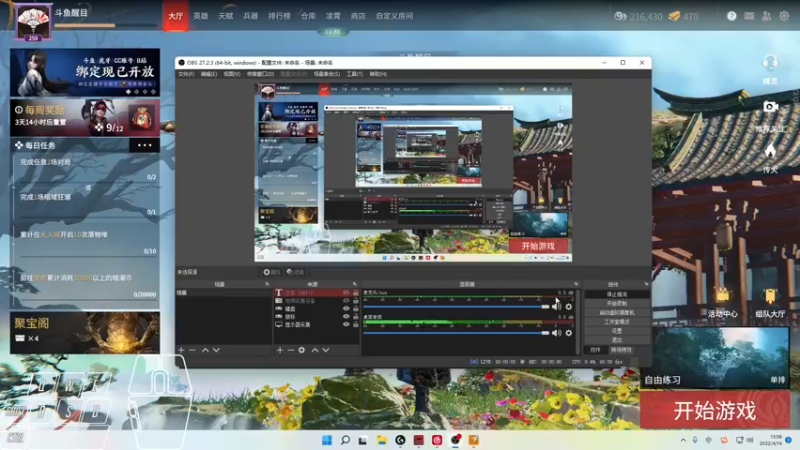The height and width of the screenshot is (450, 800).
Task: Toggle lock on the text source
Action: click(356, 293)
